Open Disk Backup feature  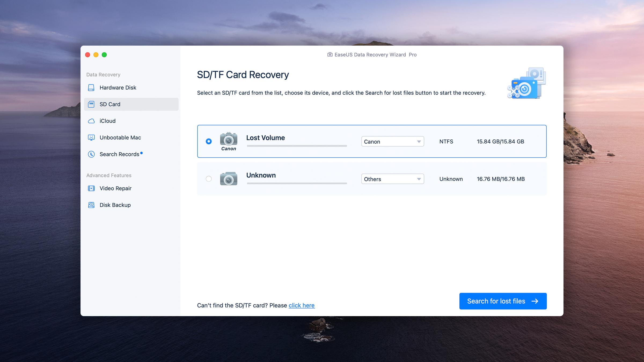pos(131,205)
